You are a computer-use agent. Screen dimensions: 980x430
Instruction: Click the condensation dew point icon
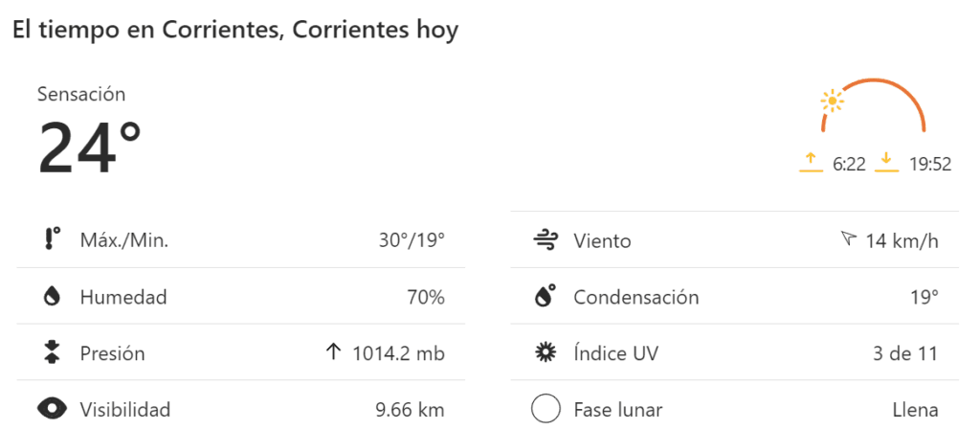tap(546, 297)
